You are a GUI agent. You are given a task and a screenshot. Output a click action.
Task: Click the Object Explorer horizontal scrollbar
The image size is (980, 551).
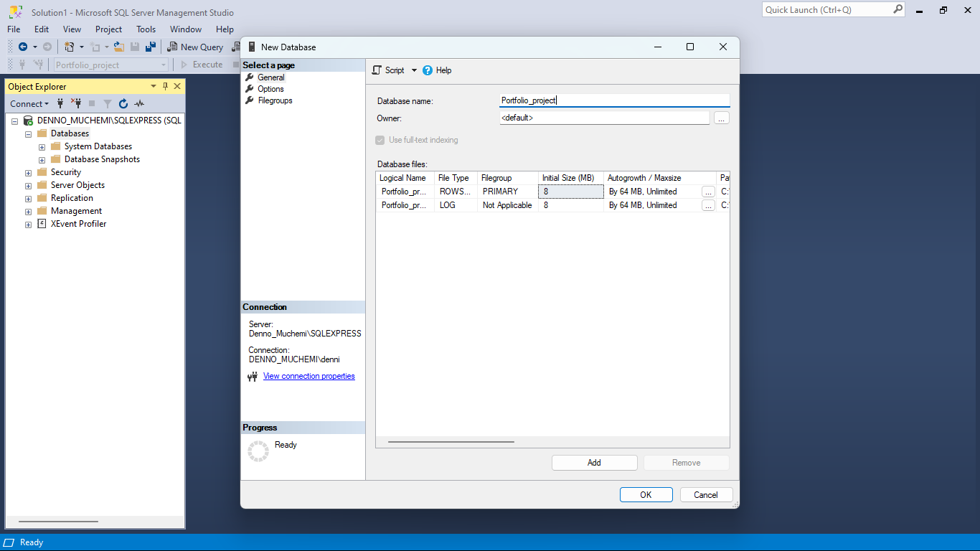58,522
